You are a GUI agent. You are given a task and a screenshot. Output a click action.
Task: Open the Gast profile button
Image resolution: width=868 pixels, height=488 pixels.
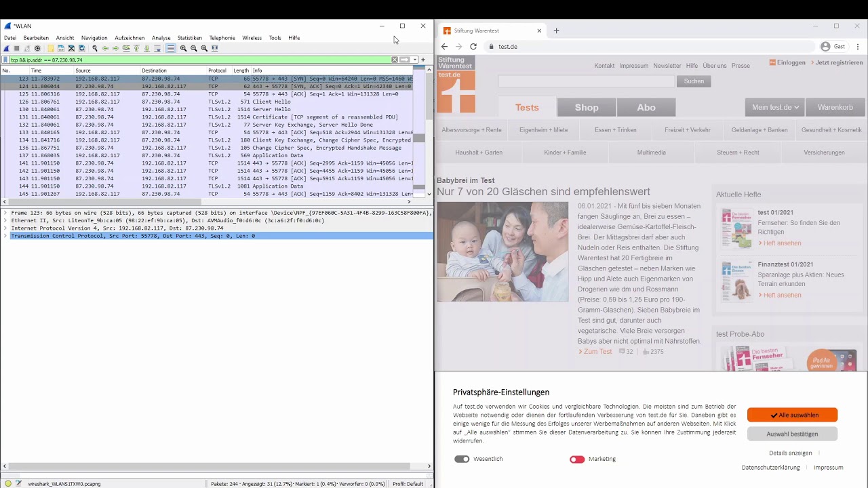(833, 47)
